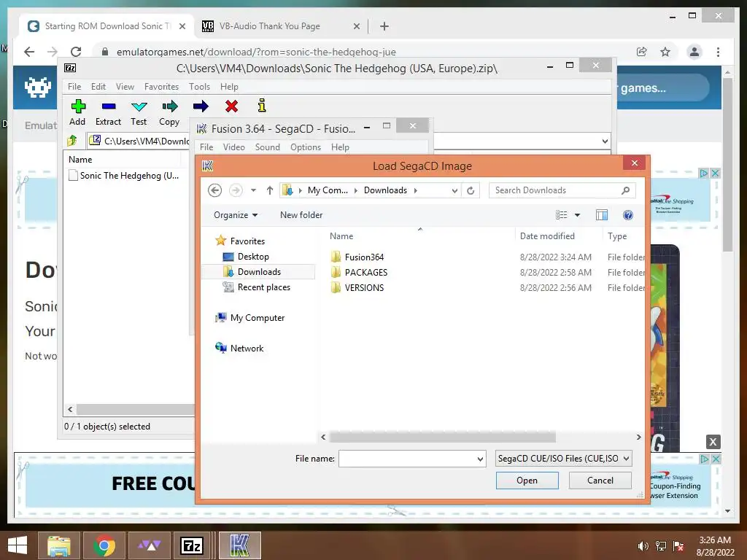Select Recent places in sidebar

[x=263, y=287]
